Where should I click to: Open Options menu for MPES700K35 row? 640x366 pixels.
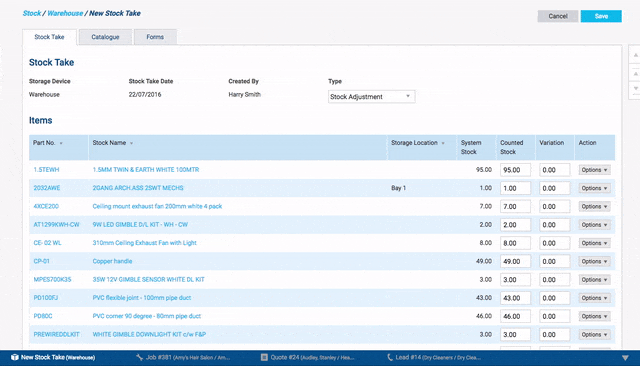(x=594, y=280)
